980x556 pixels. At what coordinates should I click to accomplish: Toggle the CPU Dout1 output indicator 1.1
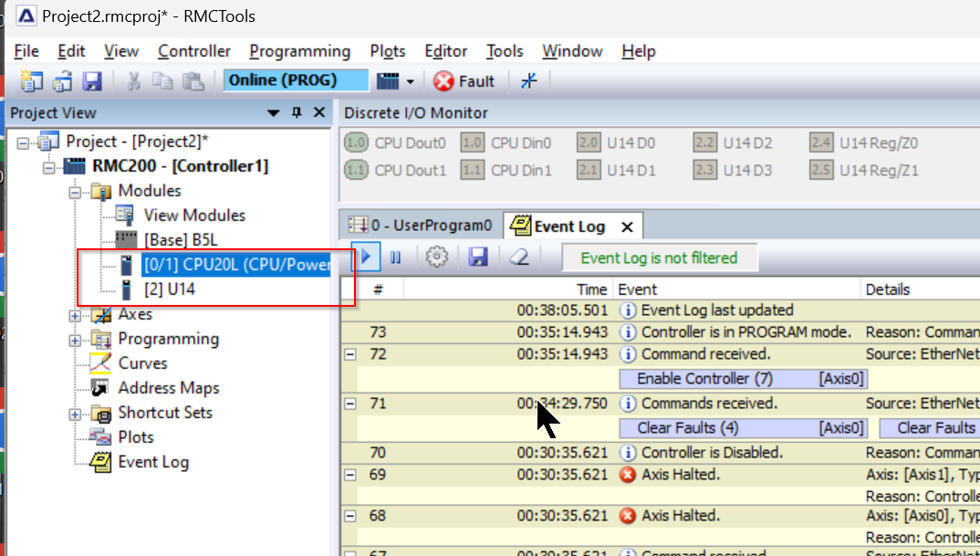coord(356,170)
